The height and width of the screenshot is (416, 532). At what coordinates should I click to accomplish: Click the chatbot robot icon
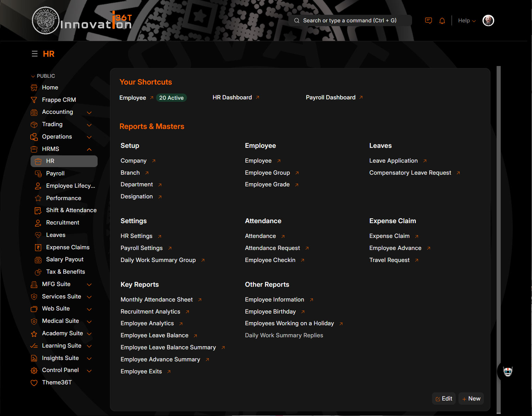[x=508, y=371]
